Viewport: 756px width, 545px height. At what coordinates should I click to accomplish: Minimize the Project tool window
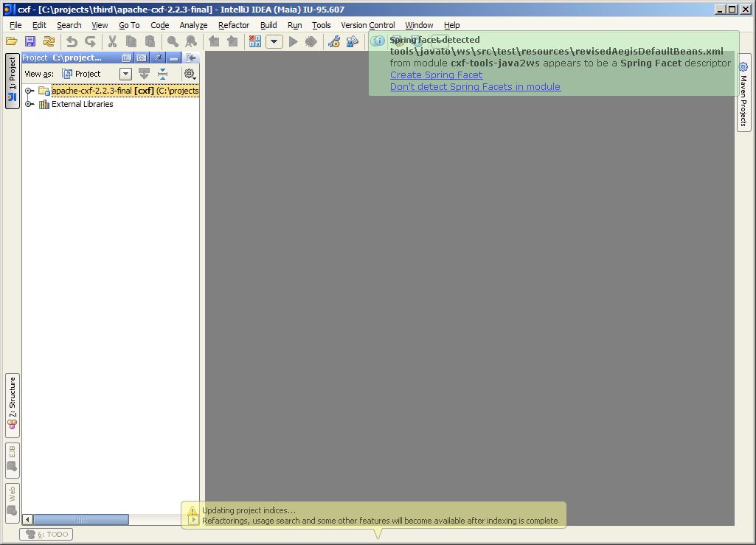pos(173,58)
